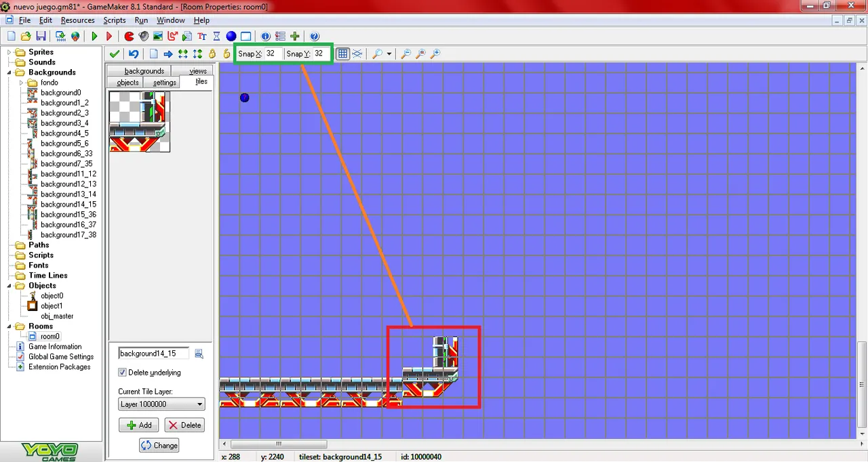Click the Change layer depth button
This screenshot has height=462, width=868.
click(x=159, y=445)
